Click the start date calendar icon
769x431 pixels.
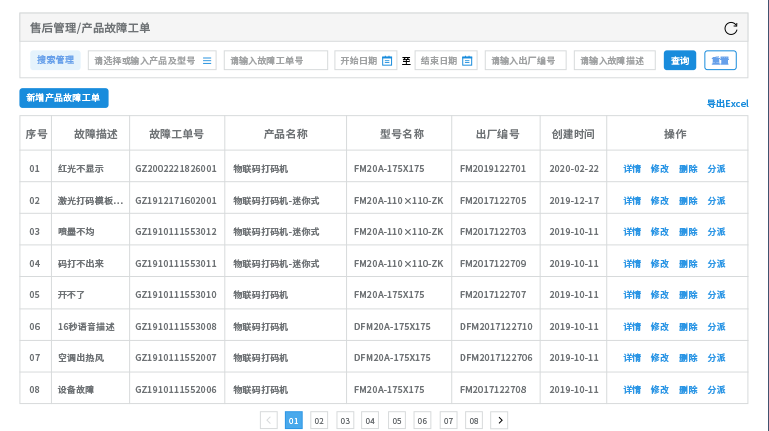click(x=386, y=61)
